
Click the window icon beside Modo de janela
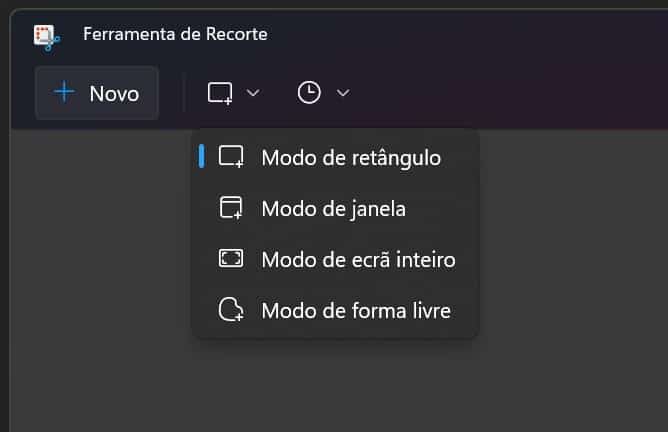click(231, 208)
